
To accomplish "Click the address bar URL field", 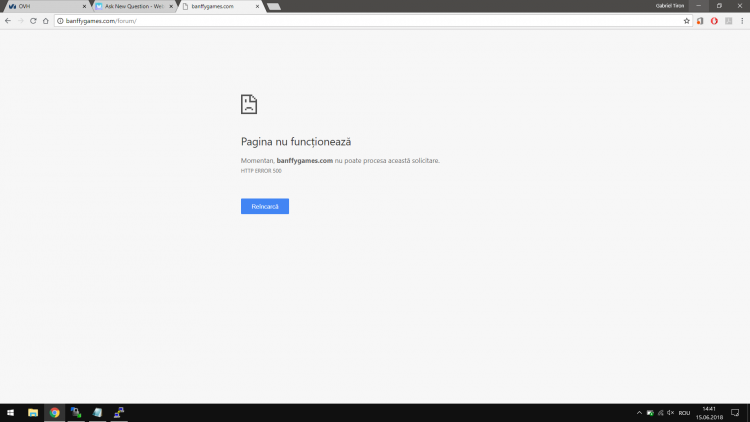I will point(370,20).
